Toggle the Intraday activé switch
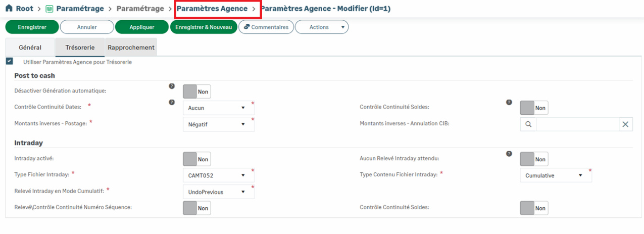 196,159
